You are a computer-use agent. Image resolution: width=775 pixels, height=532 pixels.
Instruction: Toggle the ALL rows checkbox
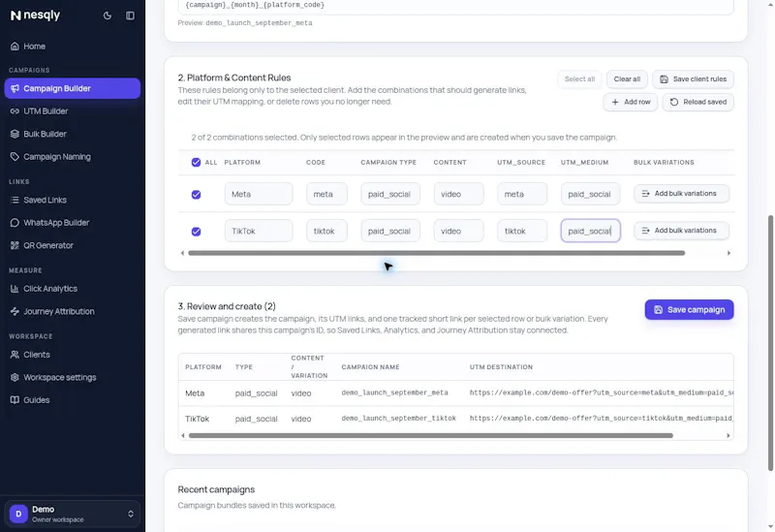(197, 162)
